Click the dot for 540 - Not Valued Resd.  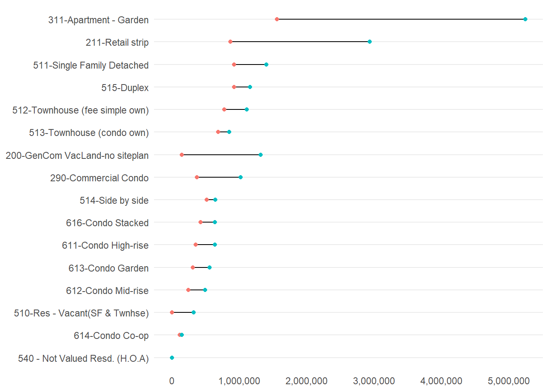pyautogui.click(x=172, y=358)
